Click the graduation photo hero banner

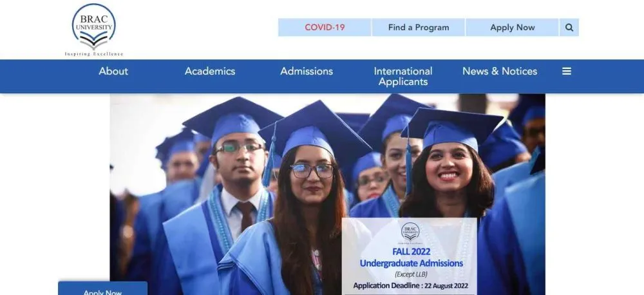point(327,194)
